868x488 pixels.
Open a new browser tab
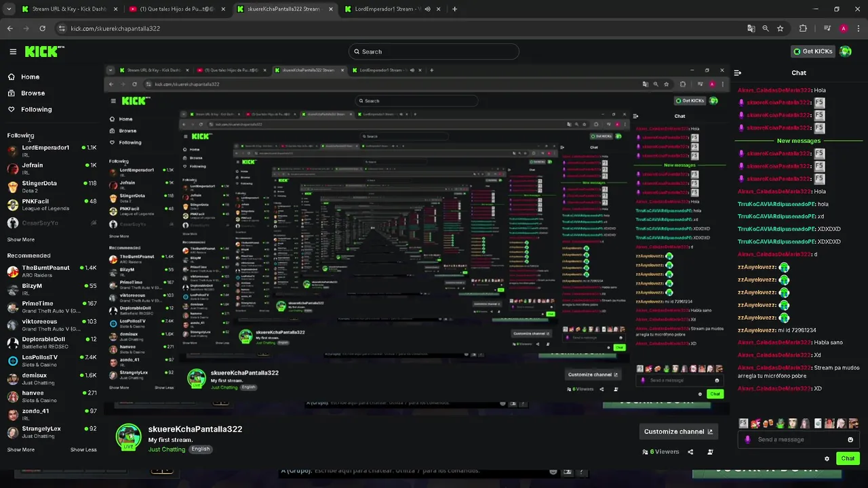coord(454,9)
